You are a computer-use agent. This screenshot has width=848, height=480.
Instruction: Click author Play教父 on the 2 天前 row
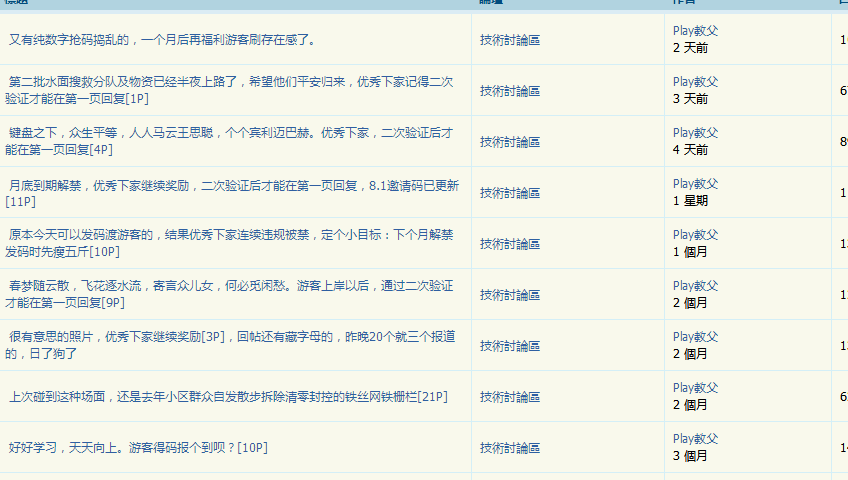click(x=696, y=31)
